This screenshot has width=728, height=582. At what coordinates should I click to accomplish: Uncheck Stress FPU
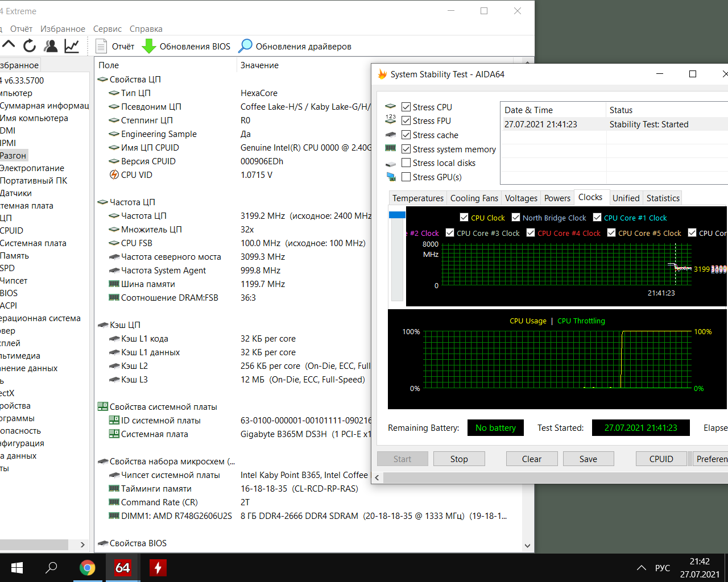pyautogui.click(x=406, y=120)
